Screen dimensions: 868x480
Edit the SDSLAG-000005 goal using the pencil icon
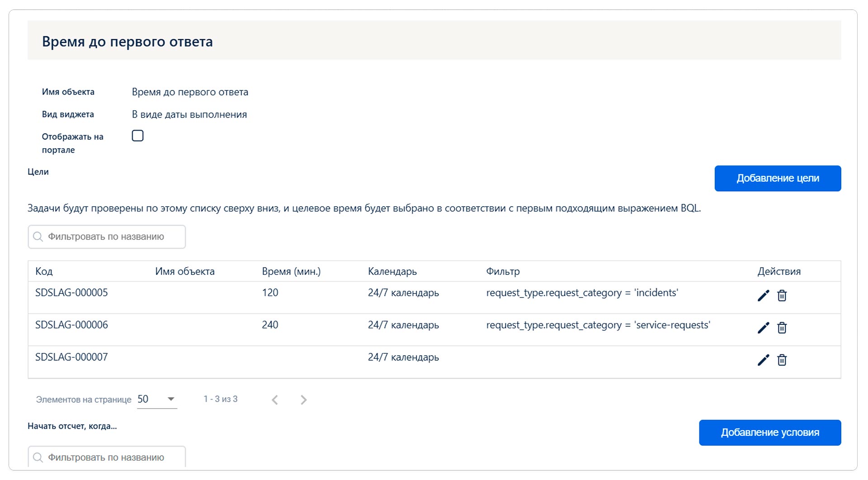pos(763,296)
